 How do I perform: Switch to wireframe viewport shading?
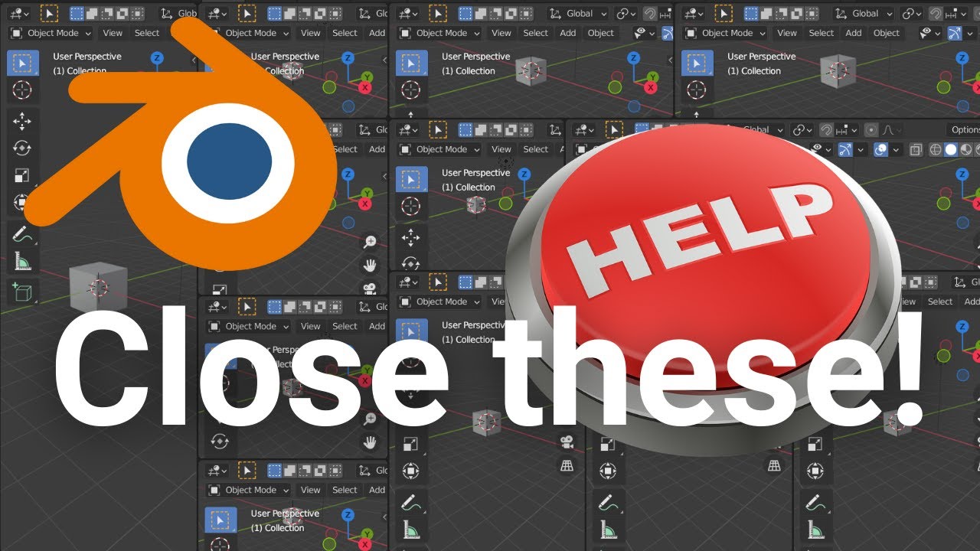pos(936,150)
